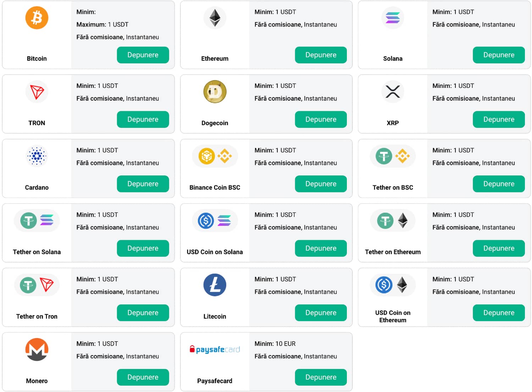This screenshot has width=532, height=392.
Task: Click the TRON red triangle icon
Action: coord(37,92)
